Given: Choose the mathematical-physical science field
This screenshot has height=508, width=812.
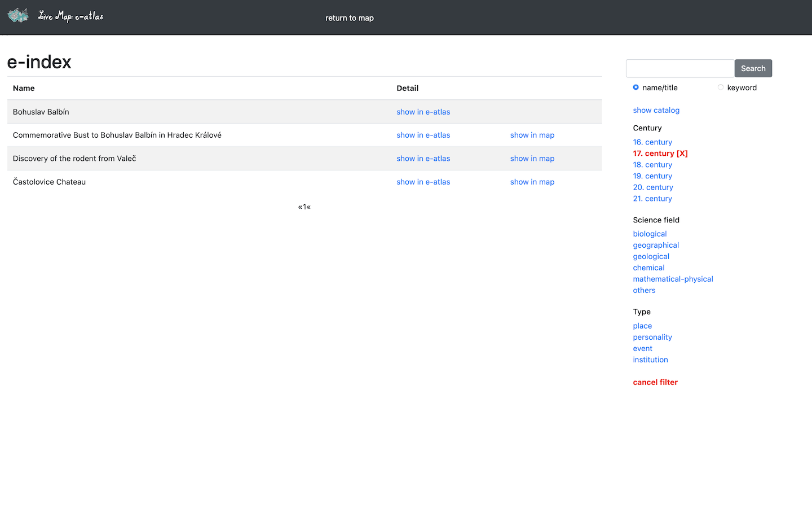Looking at the screenshot, I should coord(673,279).
